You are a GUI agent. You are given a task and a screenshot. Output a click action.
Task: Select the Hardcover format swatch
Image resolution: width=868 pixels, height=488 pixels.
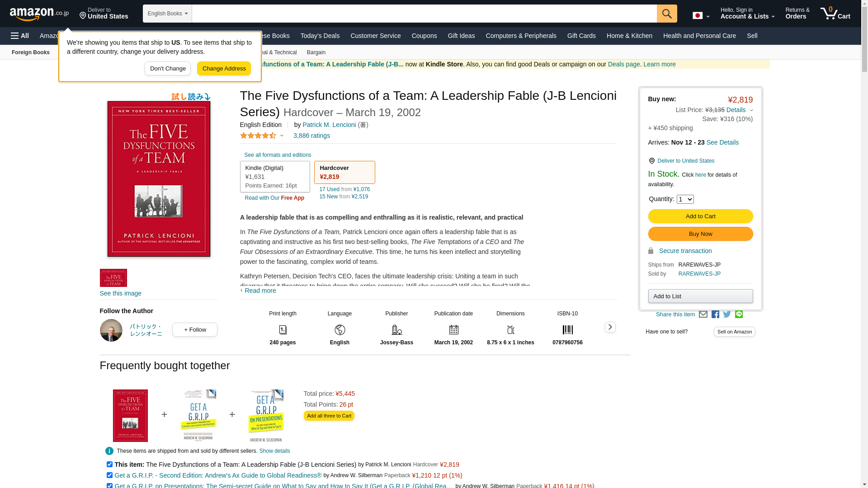tap(344, 173)
